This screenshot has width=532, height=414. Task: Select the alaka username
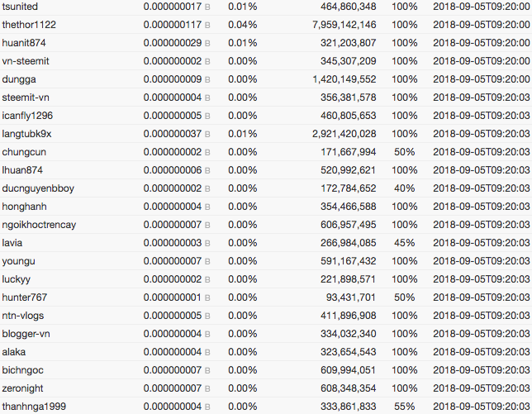14,352
